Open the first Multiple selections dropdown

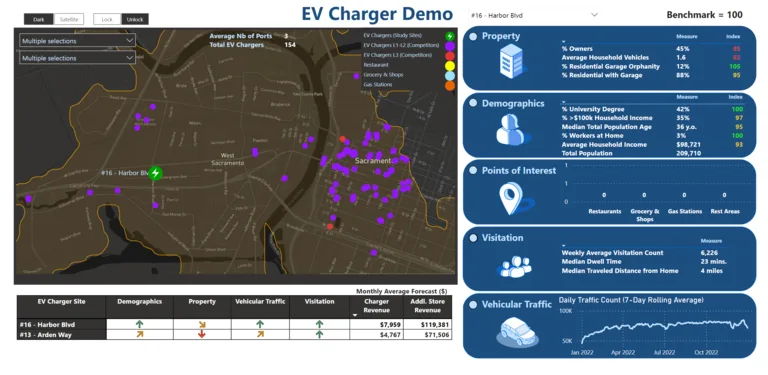pyautogui.click(x=77, y=41)
